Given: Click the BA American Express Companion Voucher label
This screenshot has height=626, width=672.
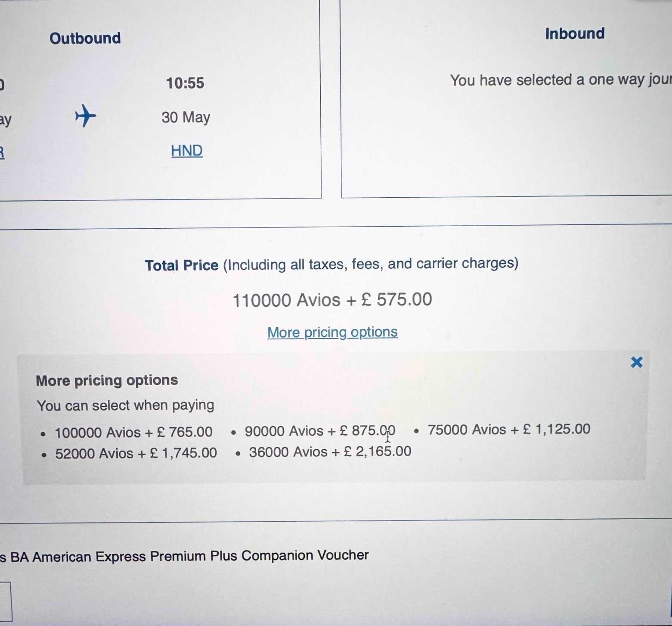Looking at the screenshot, I should click(185, 556).
